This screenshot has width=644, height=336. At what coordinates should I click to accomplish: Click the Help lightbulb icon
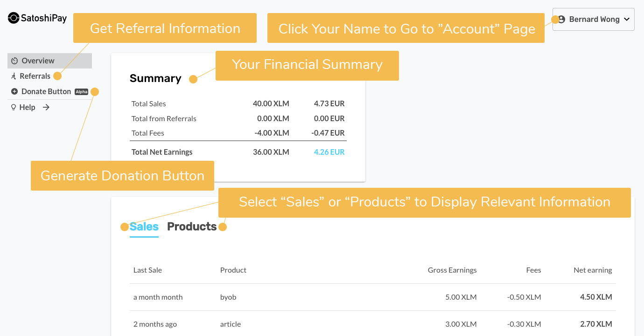pos(14,108)
